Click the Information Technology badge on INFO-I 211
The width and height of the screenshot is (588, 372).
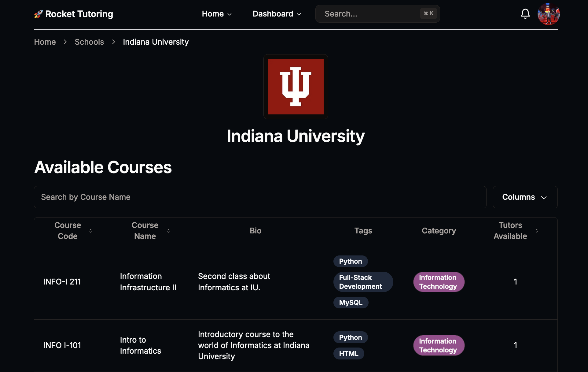(439, 282)
